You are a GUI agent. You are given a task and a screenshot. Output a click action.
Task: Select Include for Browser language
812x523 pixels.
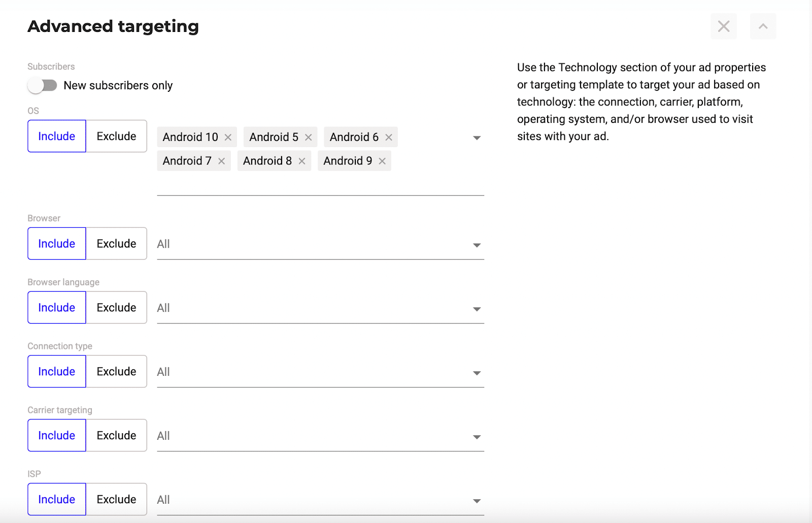[x=57, y=307]
